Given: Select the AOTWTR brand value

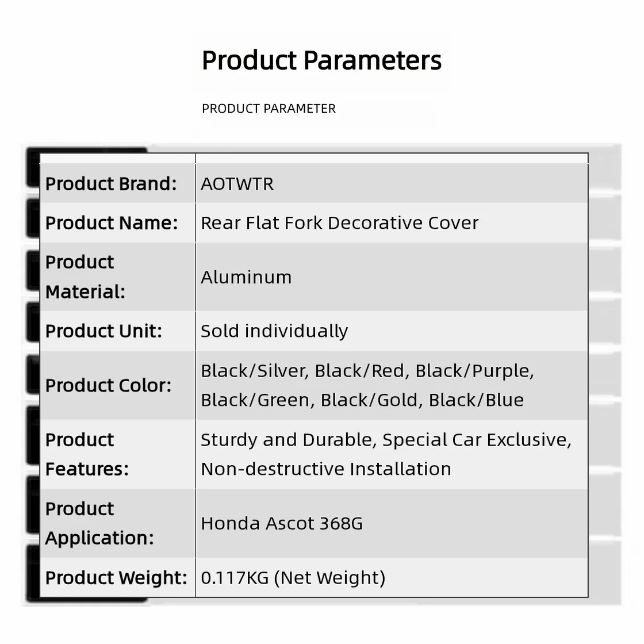Looking at the screenshot, I should point(237,183).
